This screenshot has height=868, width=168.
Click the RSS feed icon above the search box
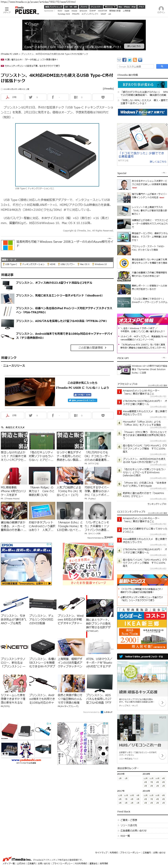point(135,60)
